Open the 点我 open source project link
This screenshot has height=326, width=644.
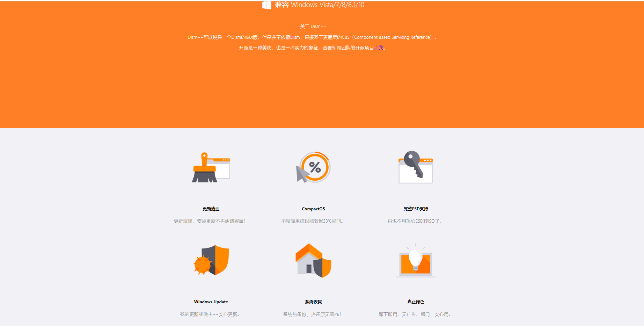point(379,48)
